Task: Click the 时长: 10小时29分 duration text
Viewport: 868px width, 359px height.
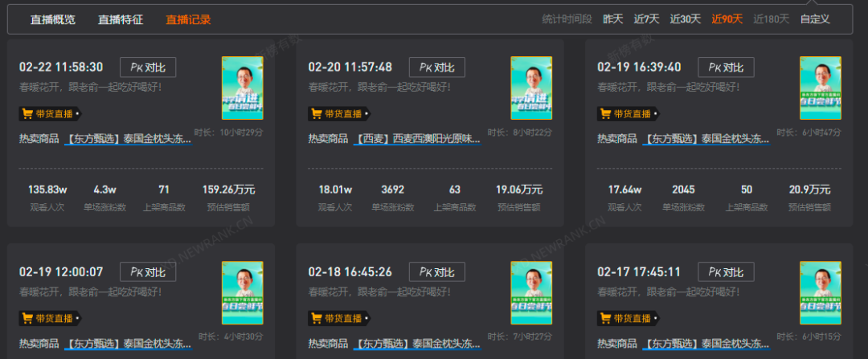Action: pos(228,133)
